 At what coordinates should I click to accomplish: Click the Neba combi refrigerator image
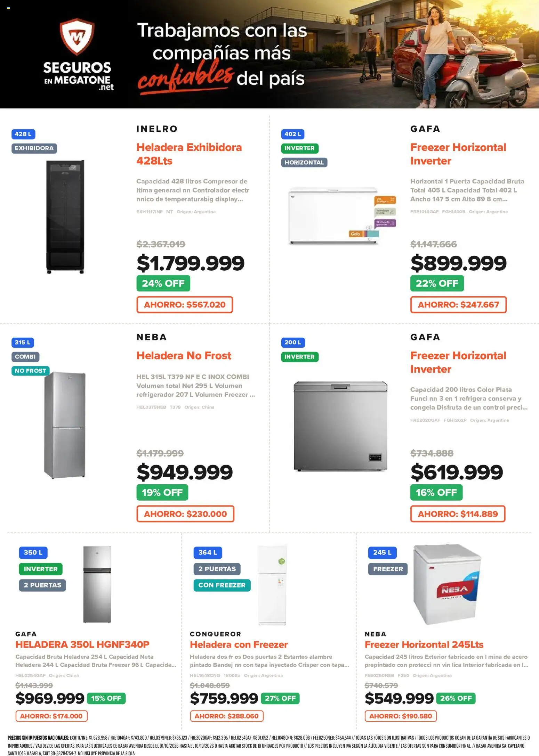coord(65,425)
